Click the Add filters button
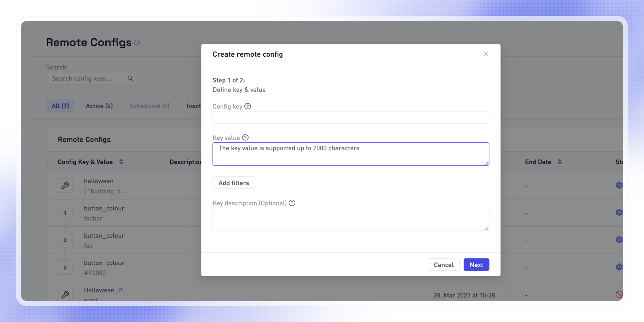The height and width of the screenshot is (322, 644). point(234,183)
